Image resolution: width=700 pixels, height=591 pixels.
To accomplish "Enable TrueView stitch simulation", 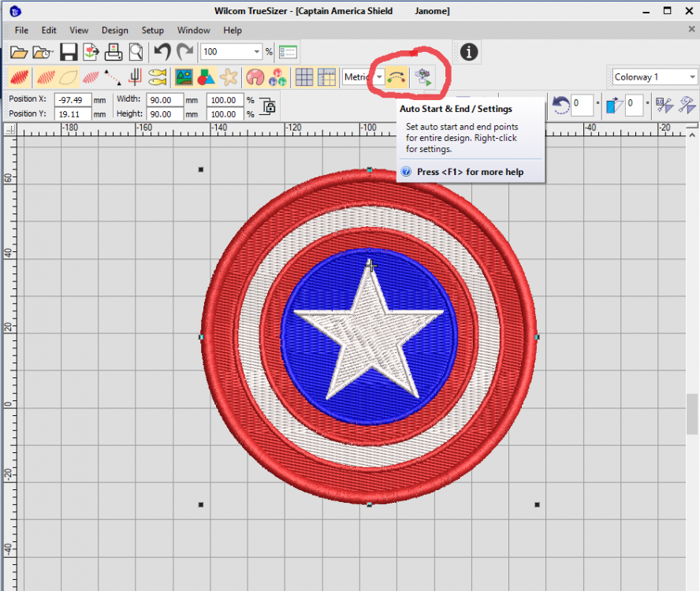I will [x=18, y=76].
